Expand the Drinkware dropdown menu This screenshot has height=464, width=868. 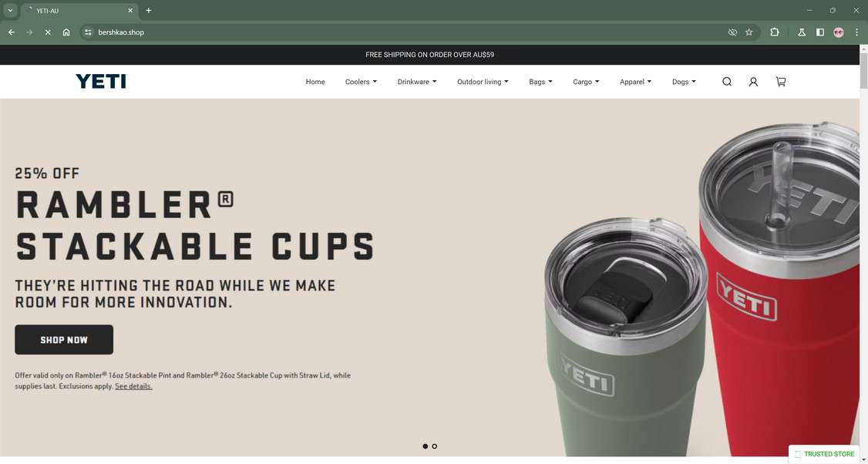click(417, 82)
